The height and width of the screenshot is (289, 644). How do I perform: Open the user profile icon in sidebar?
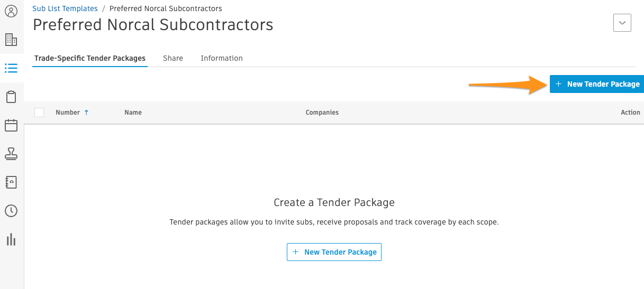pyautogui.click(x=11, y=11)
